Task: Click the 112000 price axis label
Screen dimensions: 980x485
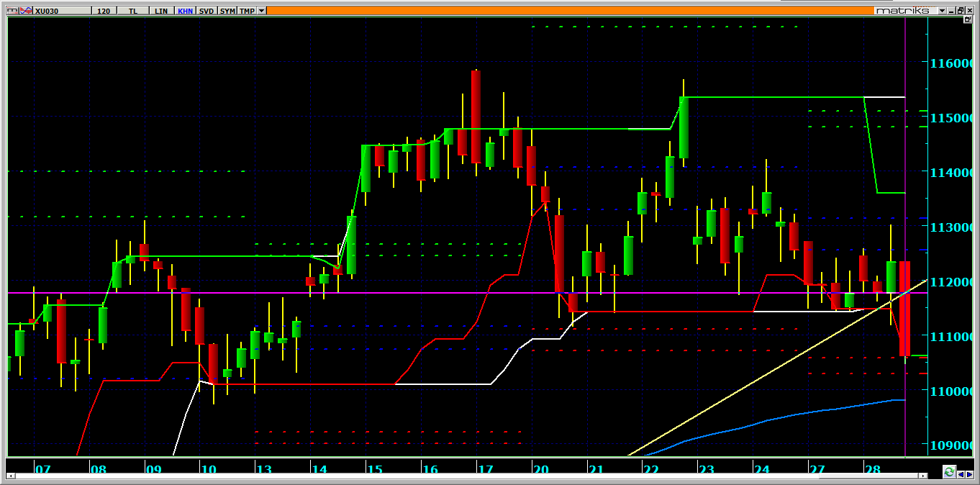Action: click(952, 282)
